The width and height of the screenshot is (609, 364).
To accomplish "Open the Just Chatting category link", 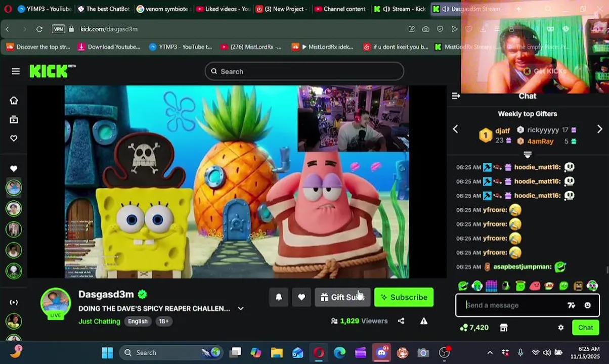I will (99, 321).
